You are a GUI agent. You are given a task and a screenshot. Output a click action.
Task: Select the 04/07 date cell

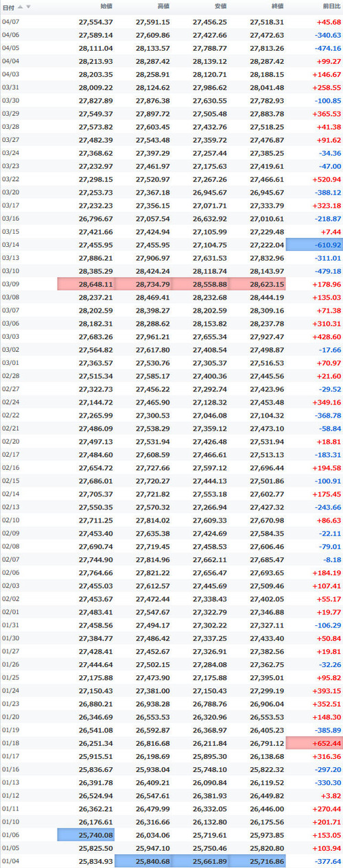click(x=11, y=23)
